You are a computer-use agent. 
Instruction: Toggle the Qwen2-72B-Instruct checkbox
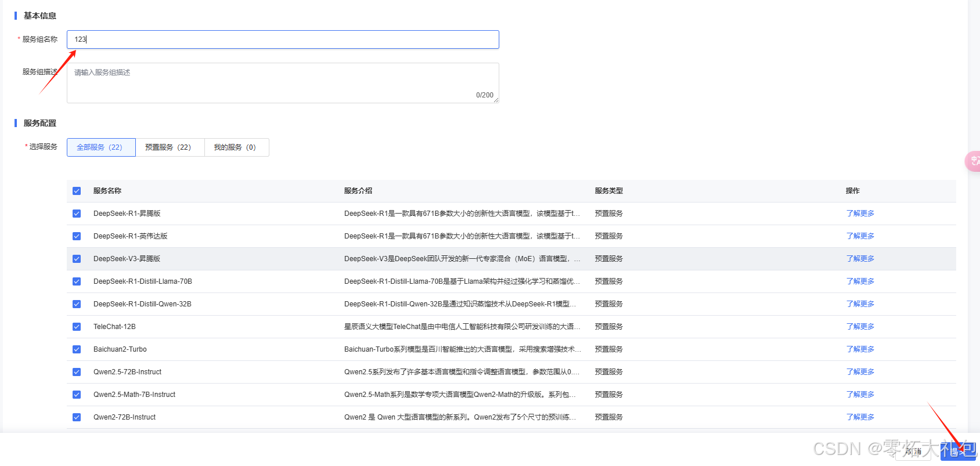pyautogui.click(x=77, y=417)
